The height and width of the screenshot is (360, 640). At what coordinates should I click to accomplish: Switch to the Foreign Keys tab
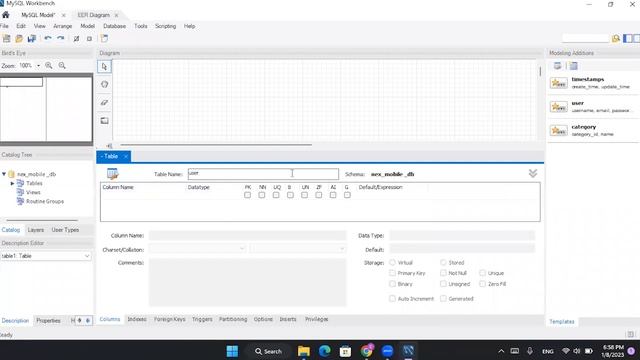169,319
